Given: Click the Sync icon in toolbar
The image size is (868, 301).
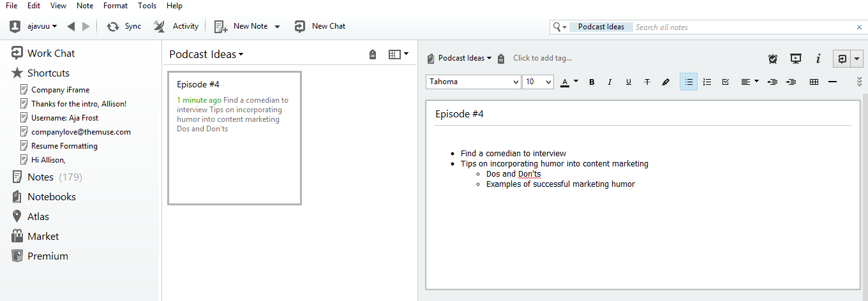Looking at the screenshot, I should (113, 26).
